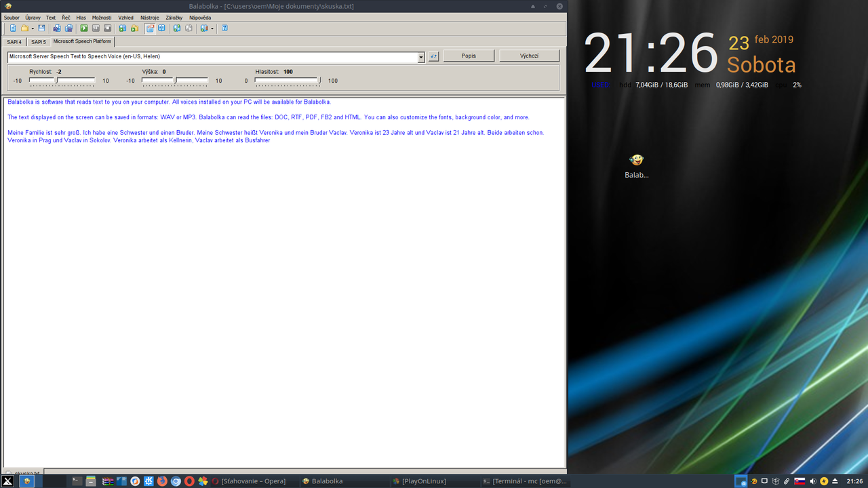Click the open file folder icon
The height and width of the screenshot is (488, 868).
[24, 28]
